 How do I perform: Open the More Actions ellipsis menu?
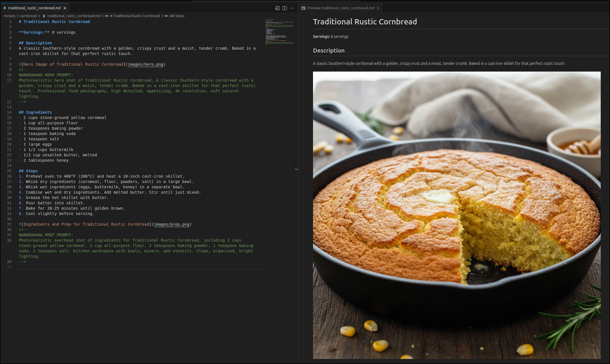click(x=292, y=8)
